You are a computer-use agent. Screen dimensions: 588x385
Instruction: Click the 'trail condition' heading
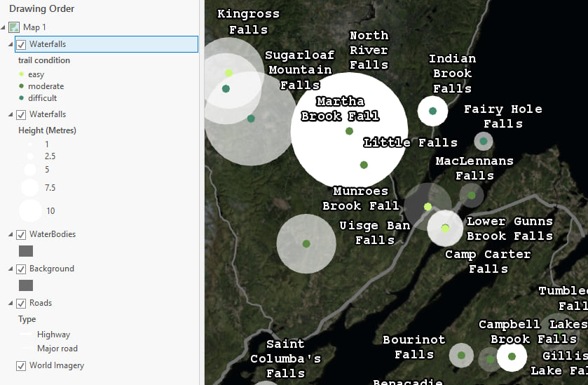click(44, 60)
